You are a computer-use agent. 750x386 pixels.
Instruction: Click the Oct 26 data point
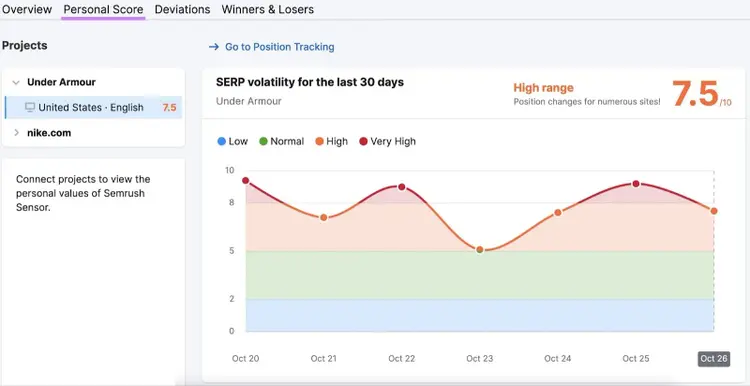pos(714,211)
